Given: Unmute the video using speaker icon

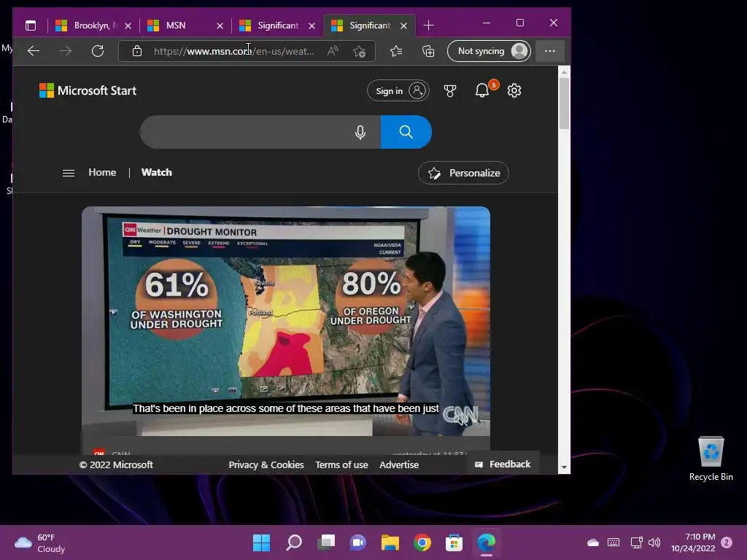Looking at the screenshot, I should [460, 419].
